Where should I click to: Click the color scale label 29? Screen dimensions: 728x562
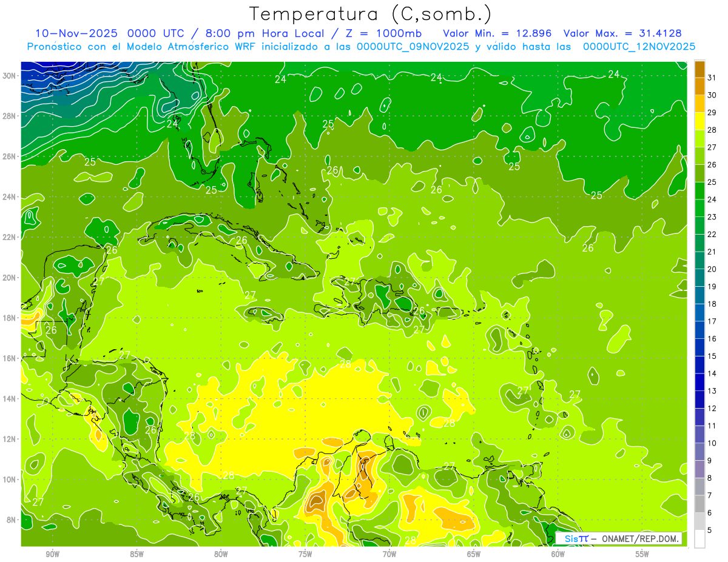(712, 113)
